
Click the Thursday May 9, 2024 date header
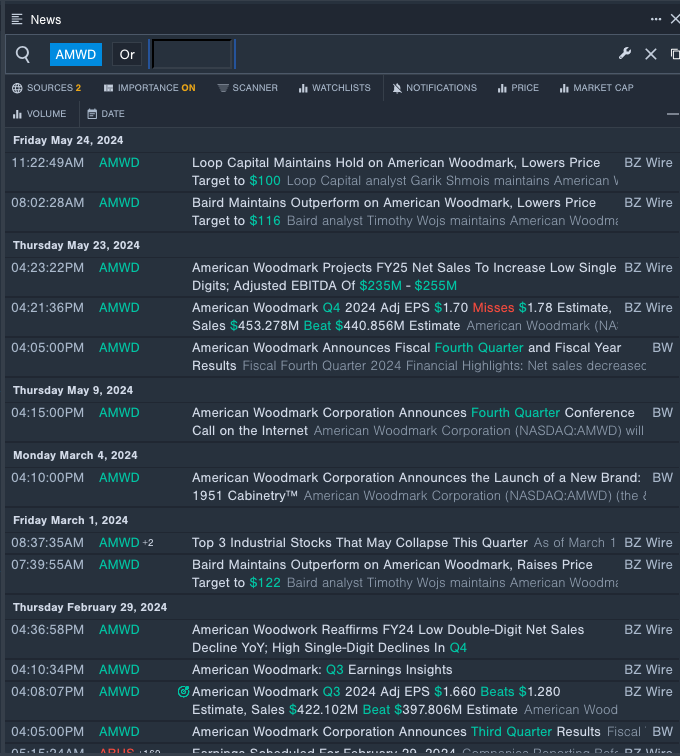73,391
